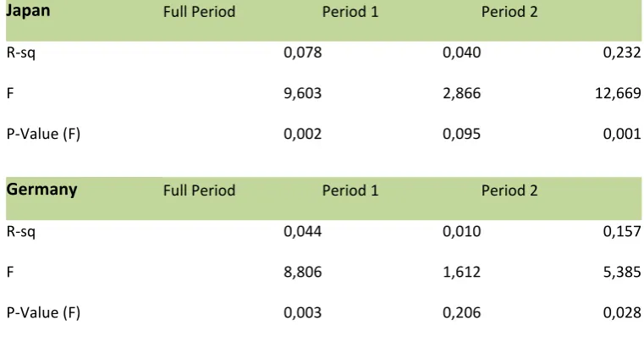Select Germany F value 8,806
Viewport: 644px width, 342px height.
[x=303, y=272]
